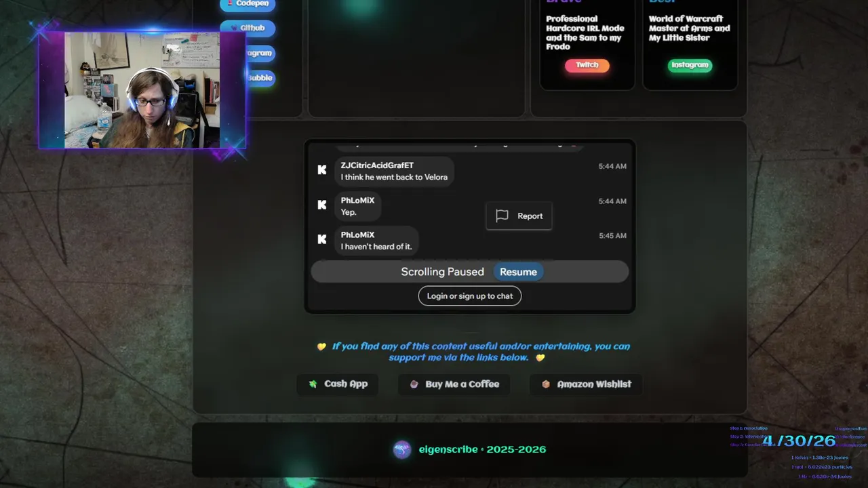
Task: Click username ZJCitricAcidGrafET in chat
Action: (x=377, y=165)
